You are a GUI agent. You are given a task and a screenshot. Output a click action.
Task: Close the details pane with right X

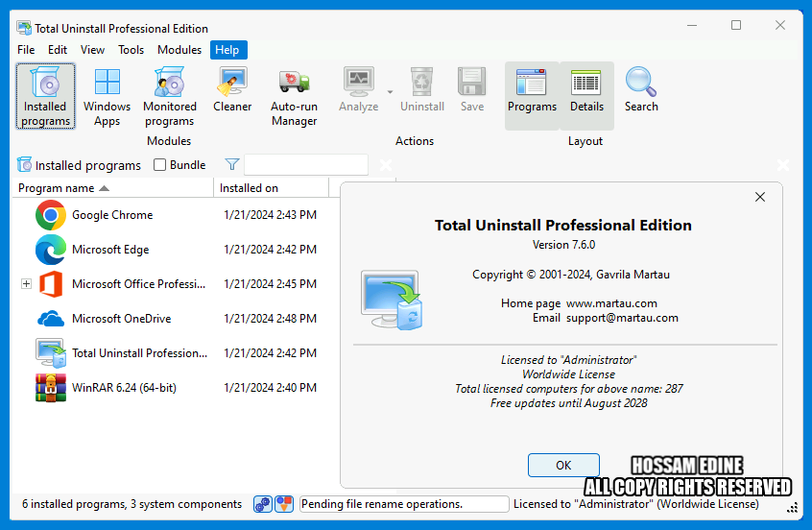(783, 165)
